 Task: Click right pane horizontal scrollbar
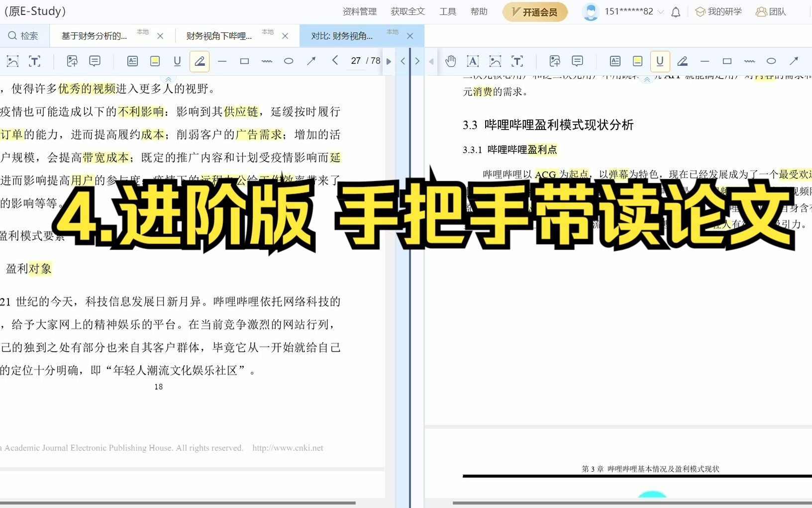click(632, 503)
